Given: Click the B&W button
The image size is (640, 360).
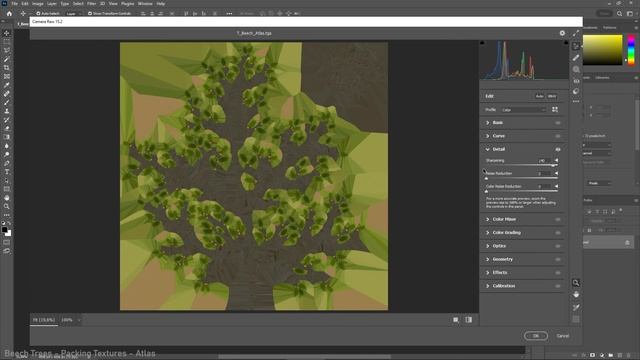Looking at the screenshot, I should click(x=552, y=96).
